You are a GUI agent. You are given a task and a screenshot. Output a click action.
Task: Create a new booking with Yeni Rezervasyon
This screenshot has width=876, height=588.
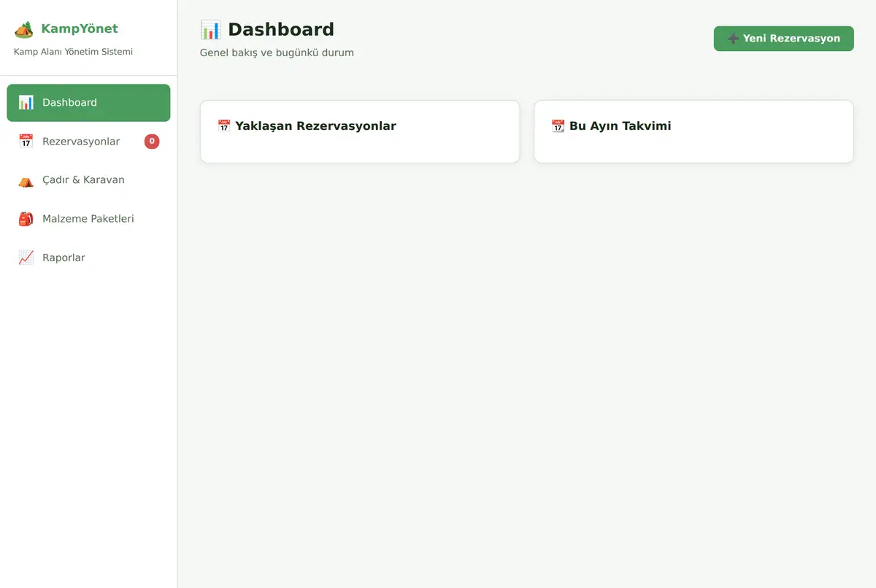tap(783, 39)
